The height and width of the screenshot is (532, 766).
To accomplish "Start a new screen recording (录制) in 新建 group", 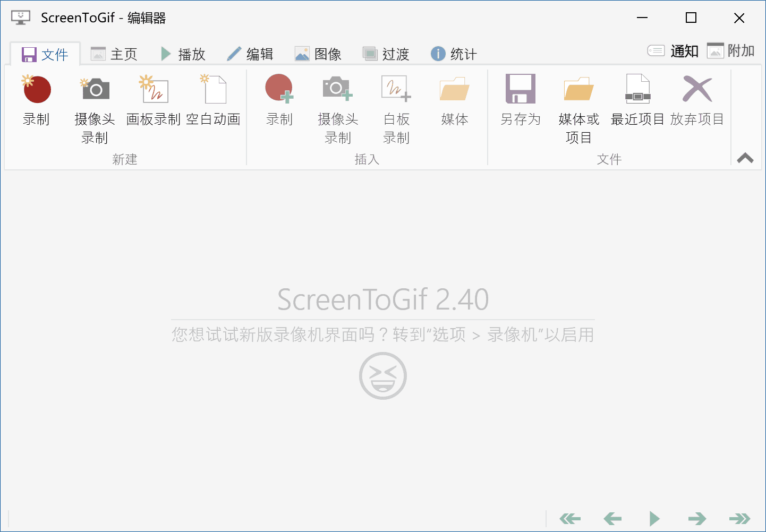I will pos(36,101).
